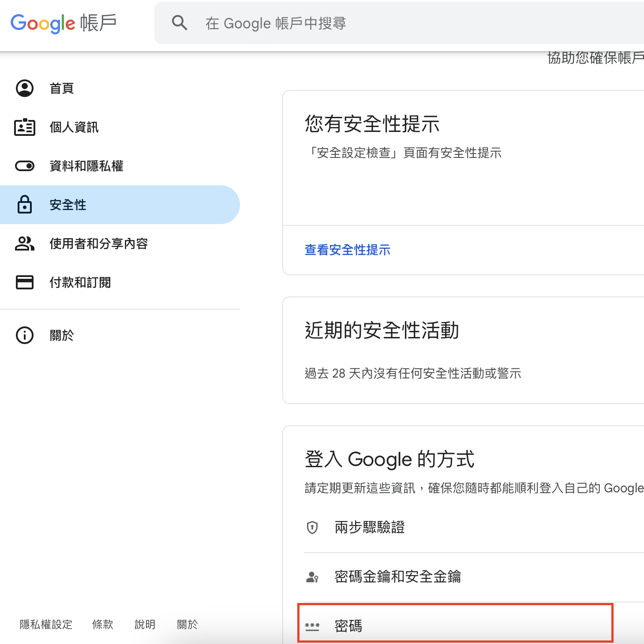Viewport: 644px width, 644px height.
Task: Click the 關於 info circle icon
Action: click(x=25, y=335)
